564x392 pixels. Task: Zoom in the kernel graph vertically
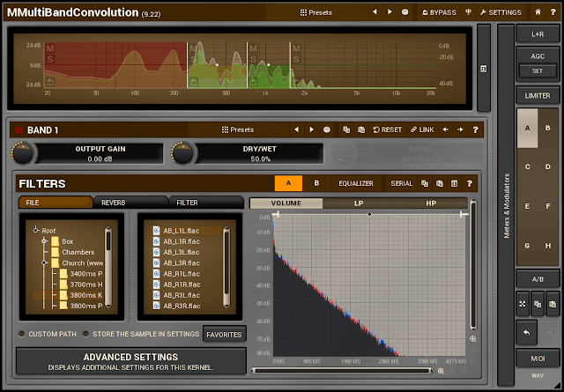[x=473, y=339]
